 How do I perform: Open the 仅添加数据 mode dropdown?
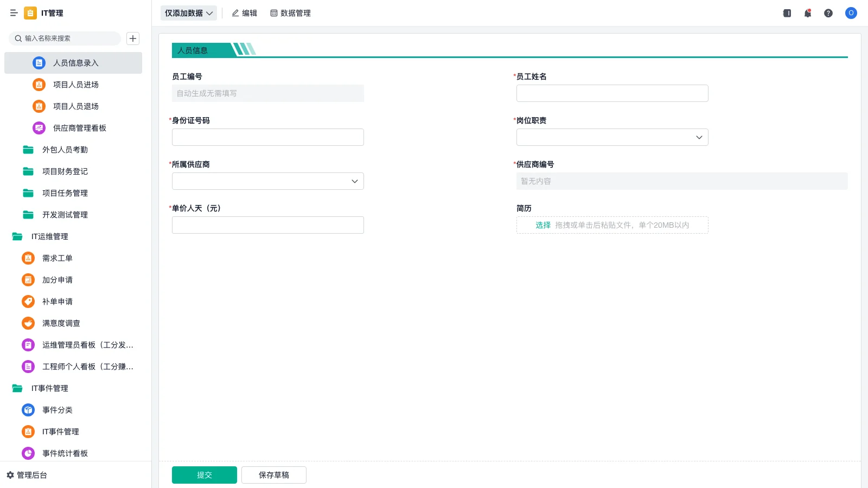188,13
